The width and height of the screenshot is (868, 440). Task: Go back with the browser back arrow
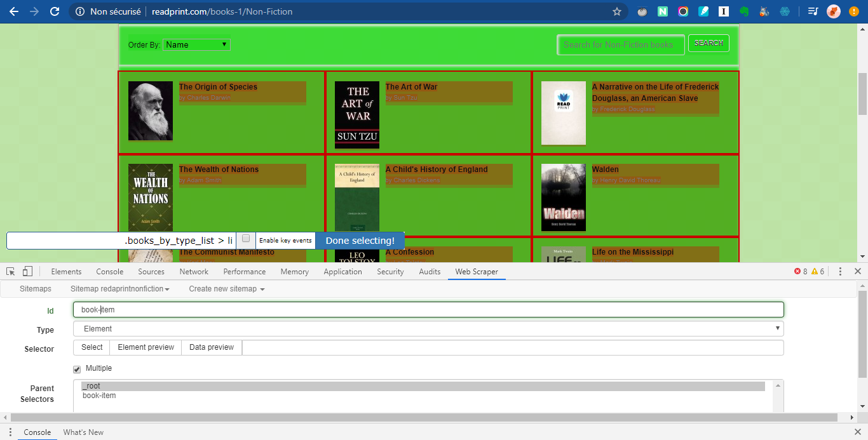(13, 11)
